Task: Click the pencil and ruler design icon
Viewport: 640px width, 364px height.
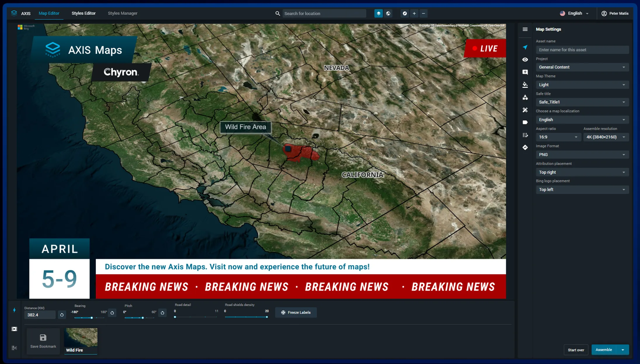Action: [525, 110]
